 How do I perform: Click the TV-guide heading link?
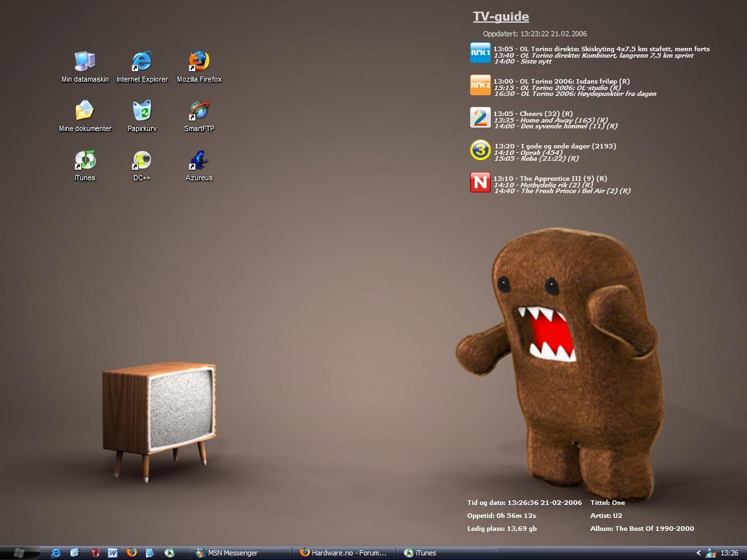click(x=501, y=17)
